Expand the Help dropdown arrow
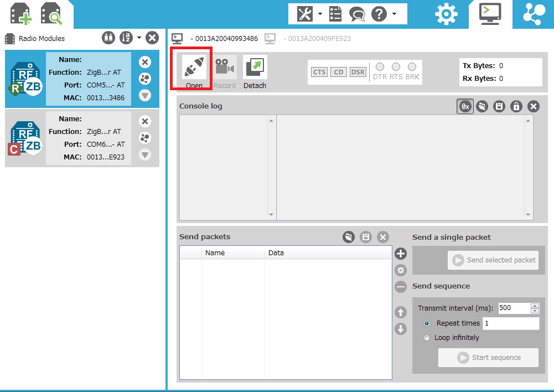The height and width of the screenshot is (392, 554). tap(394, 14)
